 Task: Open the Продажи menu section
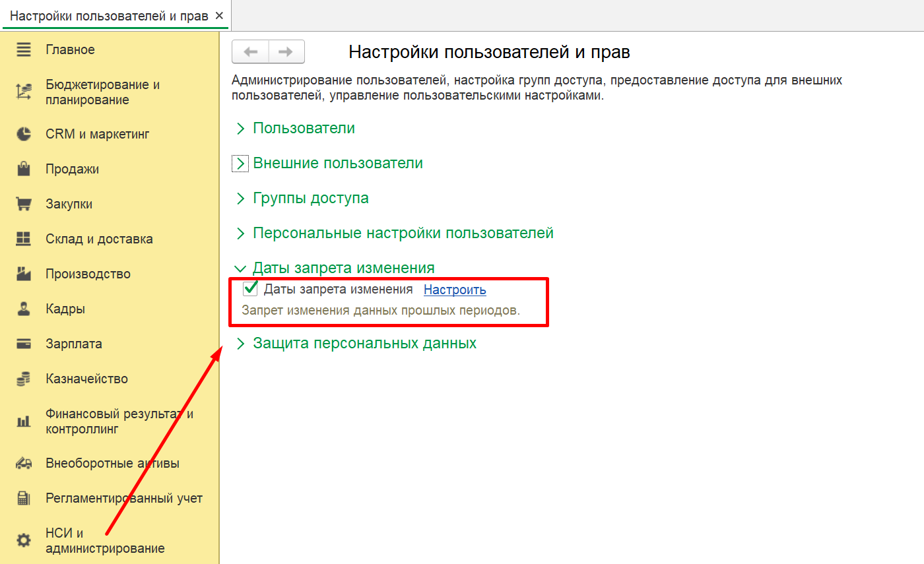coord(72,169)
